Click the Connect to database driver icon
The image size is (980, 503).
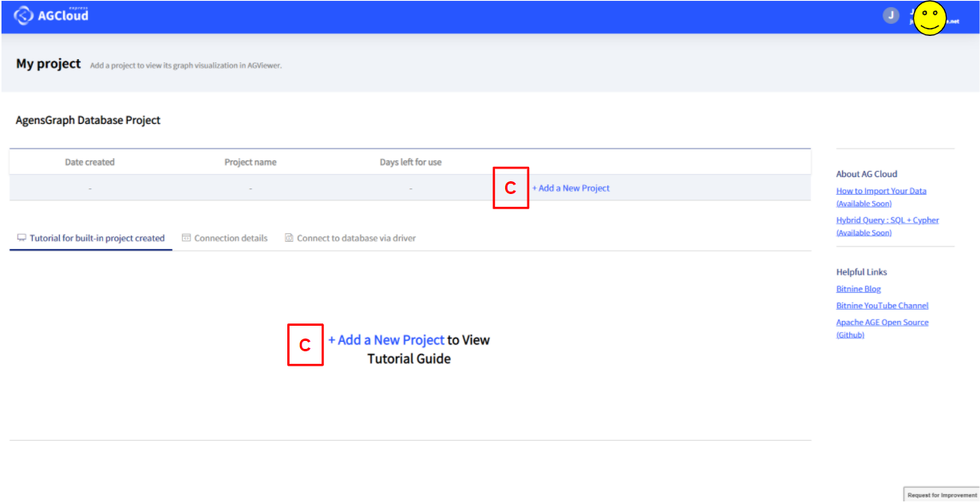click(x=289, y=238)
